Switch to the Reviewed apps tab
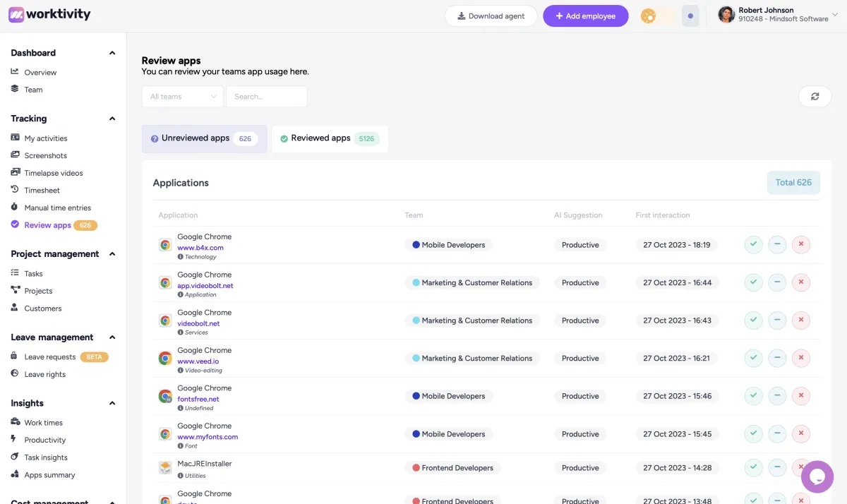Viewport: 847px width, 504px height. [x=330, y=139]
